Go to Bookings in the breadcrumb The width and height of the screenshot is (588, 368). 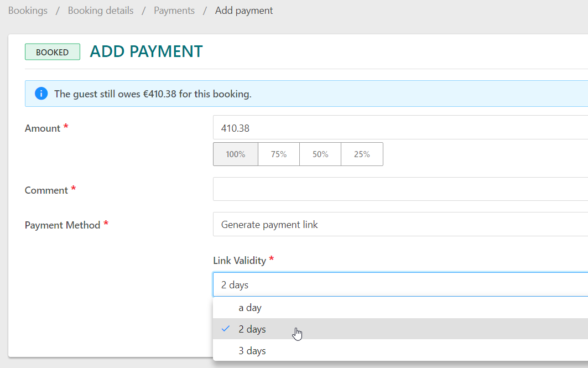[28, 11]
